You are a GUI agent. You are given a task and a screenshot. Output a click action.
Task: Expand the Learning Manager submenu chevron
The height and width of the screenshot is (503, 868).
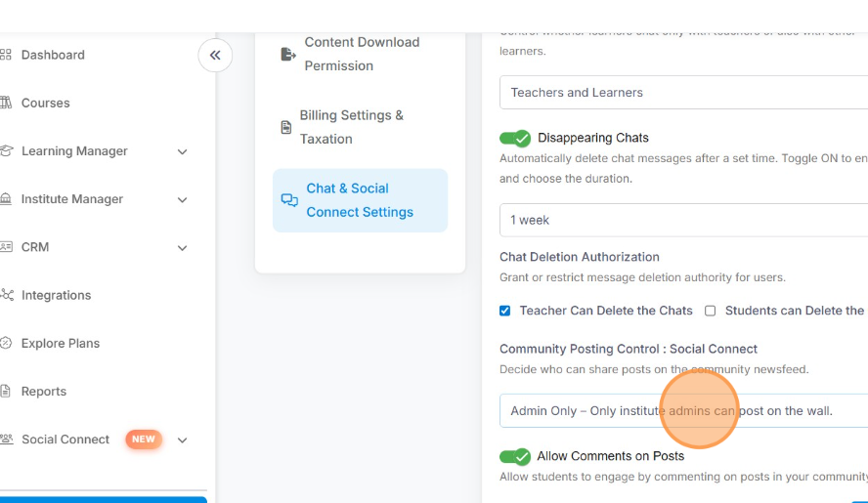(x=182, y=151)
